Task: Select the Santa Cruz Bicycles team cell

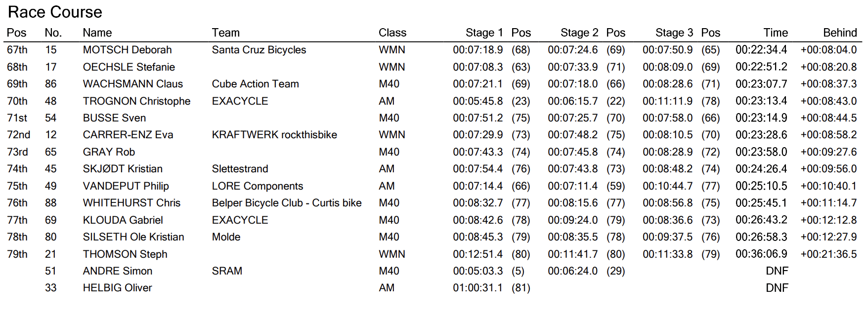Action: [x=259, y=50]
